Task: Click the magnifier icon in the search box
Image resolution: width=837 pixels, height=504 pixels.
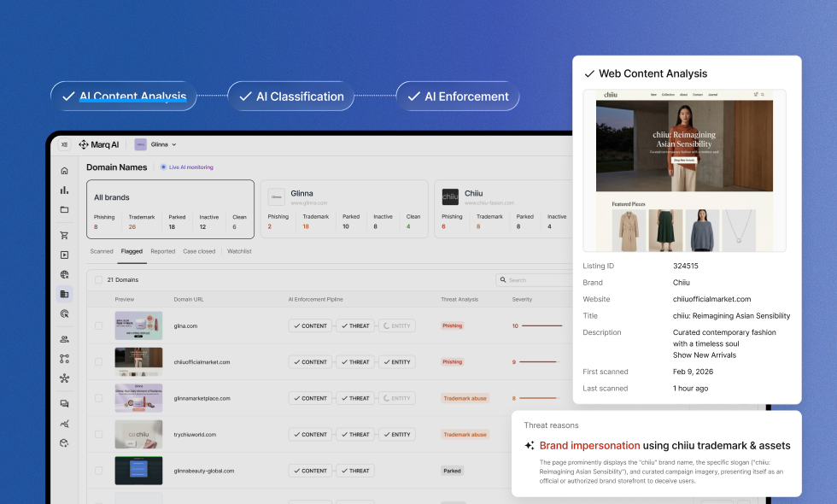Action: 503,280
